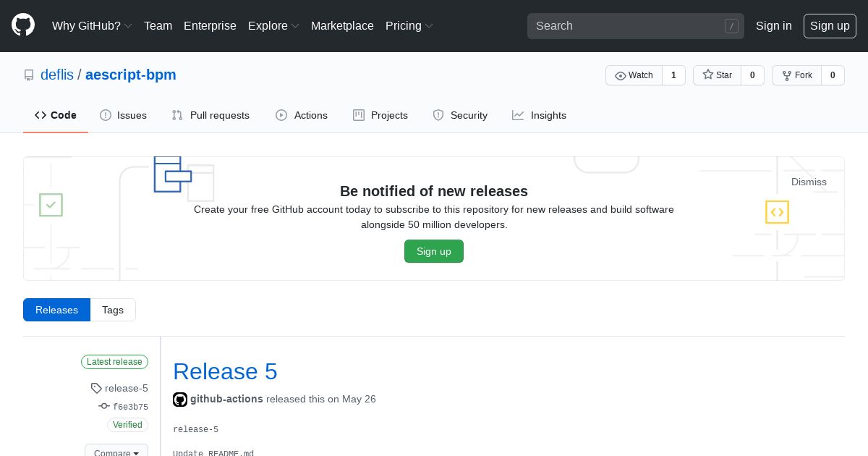Expand the Pricing dropdown menu
This screenshot has height=456, width=868.
[409, 25]
